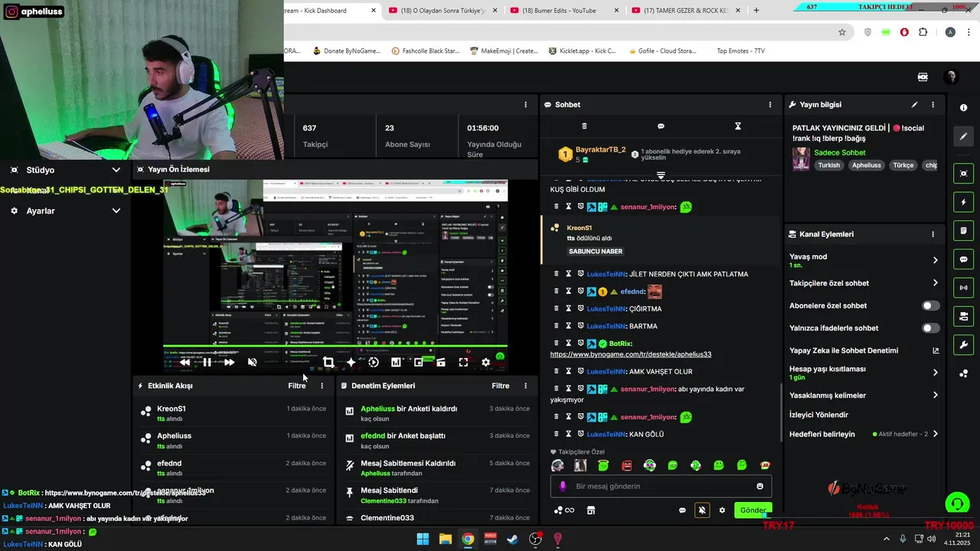Fast-forward the stream preview
The image size is (980, 551).
click(x=229, y=362)
